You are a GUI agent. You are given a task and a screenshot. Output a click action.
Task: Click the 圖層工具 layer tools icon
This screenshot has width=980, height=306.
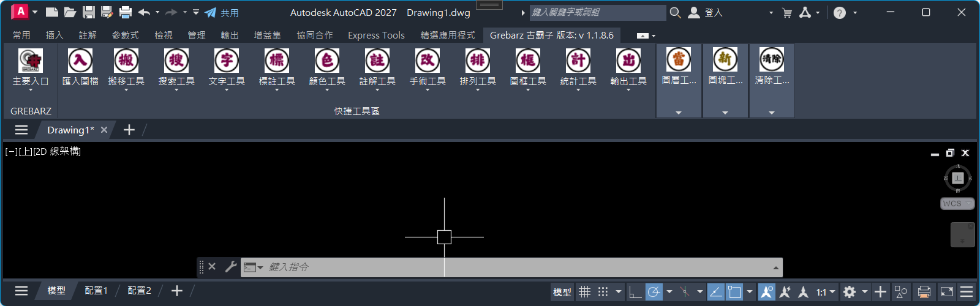[679, 59]
